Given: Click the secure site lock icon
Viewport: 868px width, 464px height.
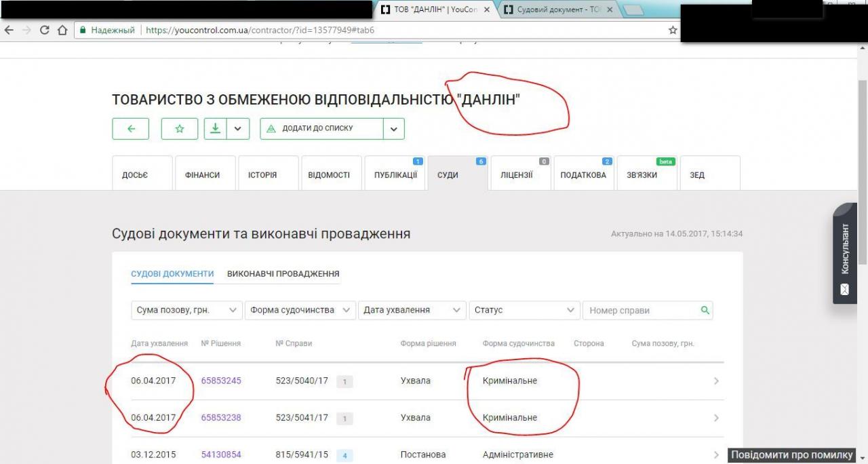Looking at the screenshot, I should pyautogui.click(x=83, y=30).
